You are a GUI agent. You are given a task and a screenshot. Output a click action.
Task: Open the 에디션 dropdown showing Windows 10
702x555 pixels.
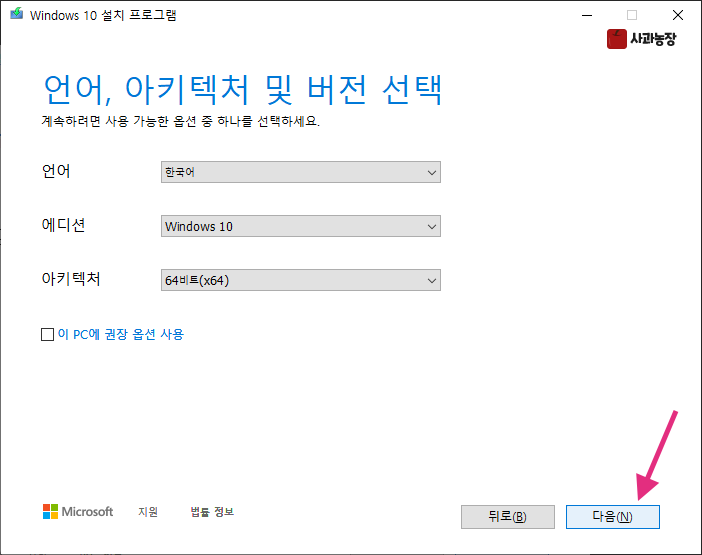click(x=300, y=226)
